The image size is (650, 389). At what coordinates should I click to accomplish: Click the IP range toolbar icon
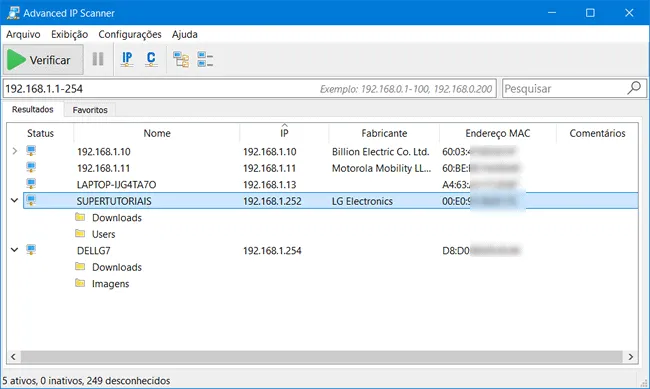pyautogui.click(x=127, y=59)
